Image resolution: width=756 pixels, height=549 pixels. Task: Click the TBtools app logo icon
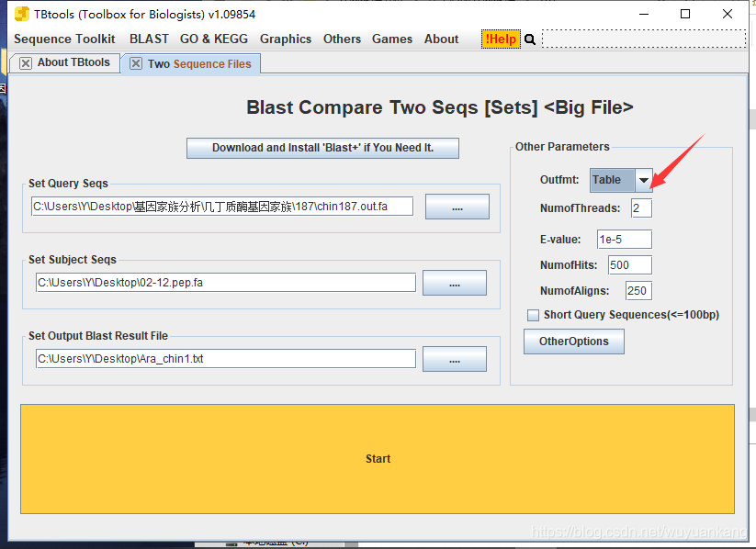[22, 14]
